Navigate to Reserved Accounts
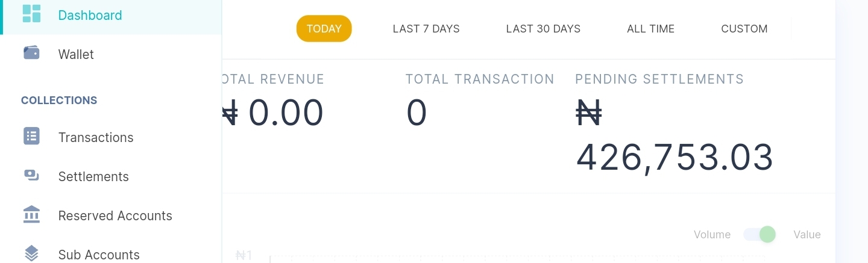Screen dimensions: 868x263 pos(115,215)
